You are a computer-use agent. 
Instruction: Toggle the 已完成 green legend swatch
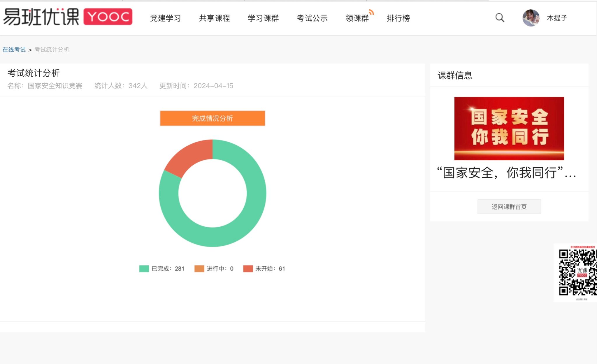point(144,268)
